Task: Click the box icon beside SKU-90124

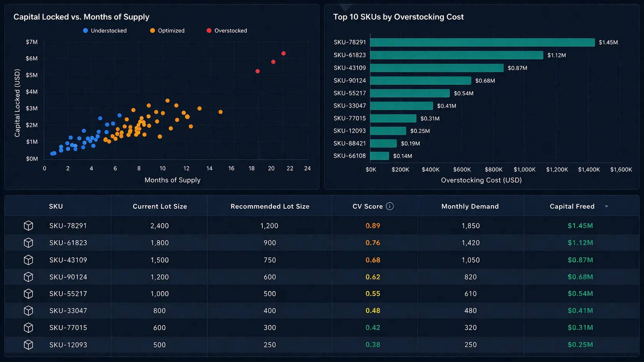Action: click(x=29, y=277)
